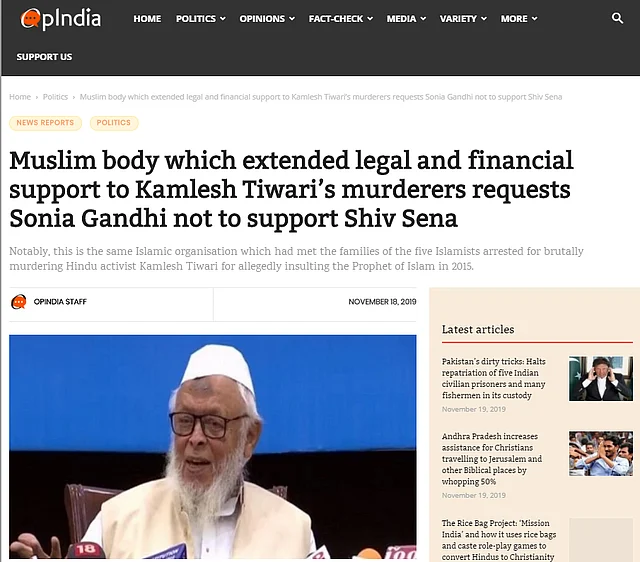Open the OpIndia Staff author avatar
The width and height of the screenshot is (640, 562).
(x=18, y=302)
